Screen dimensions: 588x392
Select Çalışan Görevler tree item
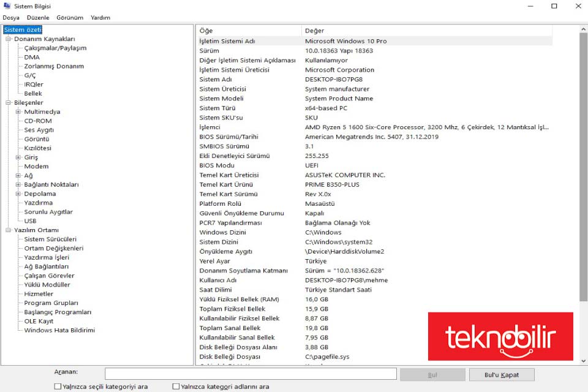coord(49,276)
